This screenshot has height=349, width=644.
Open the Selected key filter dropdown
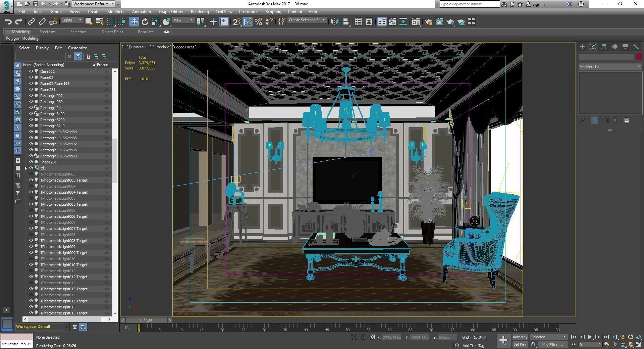tap(548, 337)
